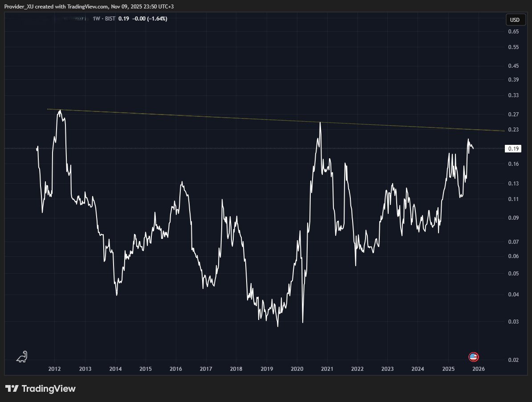
Task: Click the 2015 label on time axis
Action: (146, 369)
